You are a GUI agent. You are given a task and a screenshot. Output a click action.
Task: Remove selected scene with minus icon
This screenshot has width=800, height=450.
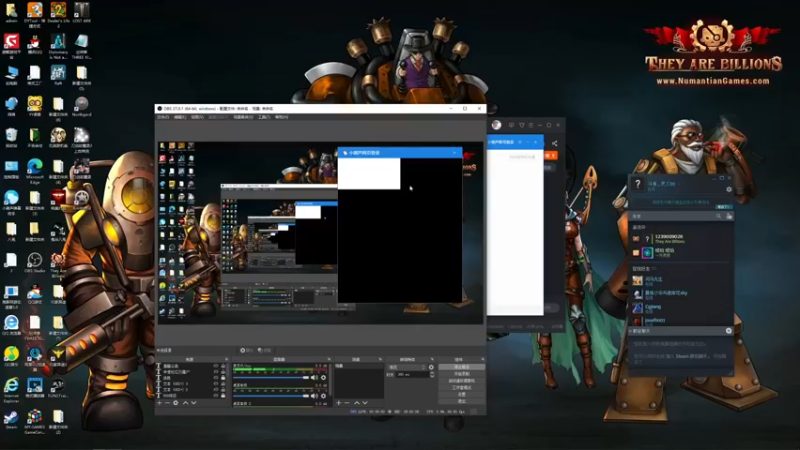click(347, 403)
